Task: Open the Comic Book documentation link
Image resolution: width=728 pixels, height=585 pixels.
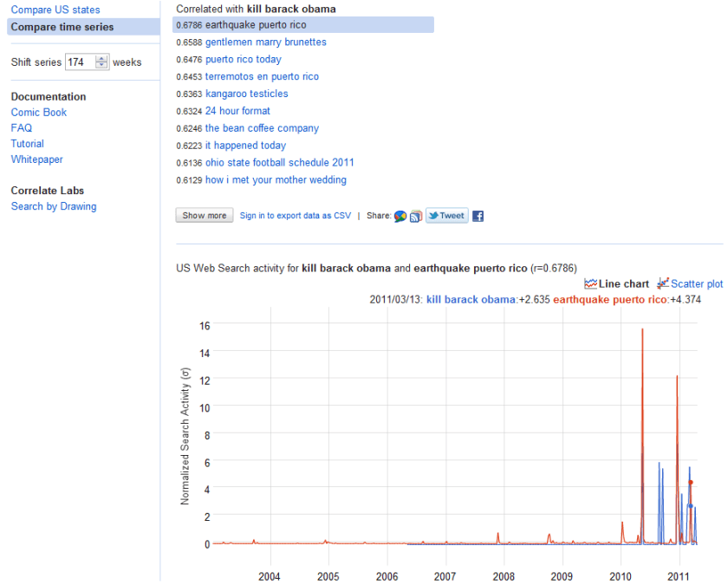Action: 39,113
